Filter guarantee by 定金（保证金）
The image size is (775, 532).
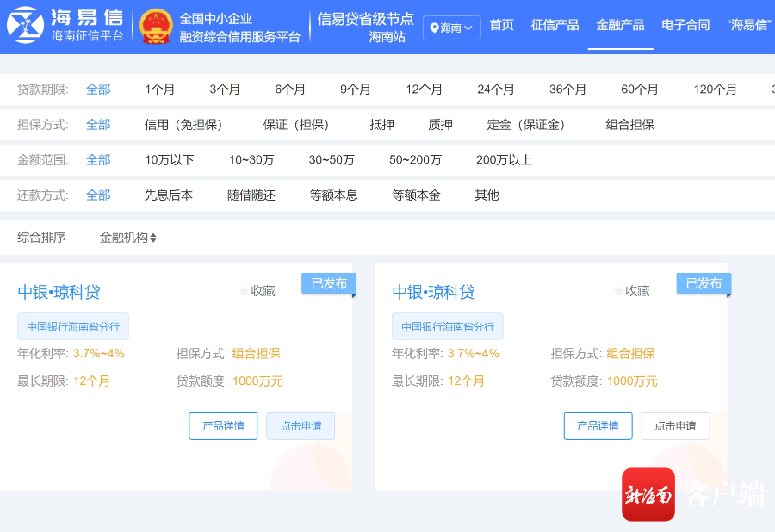point(526,125)
